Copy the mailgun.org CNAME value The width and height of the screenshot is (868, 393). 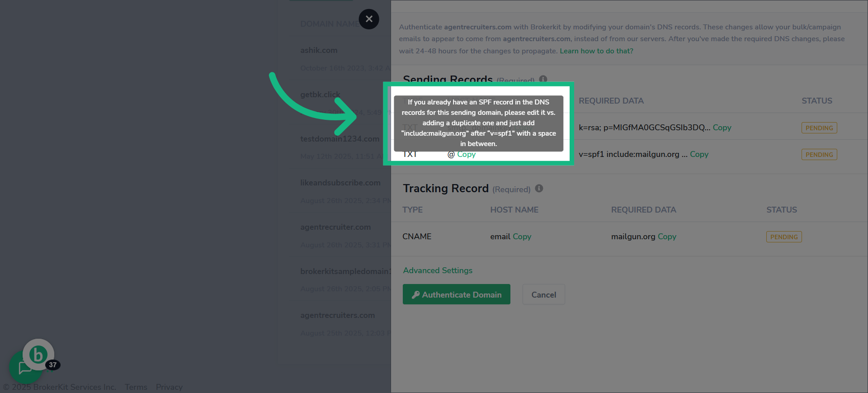coord(667,237)
